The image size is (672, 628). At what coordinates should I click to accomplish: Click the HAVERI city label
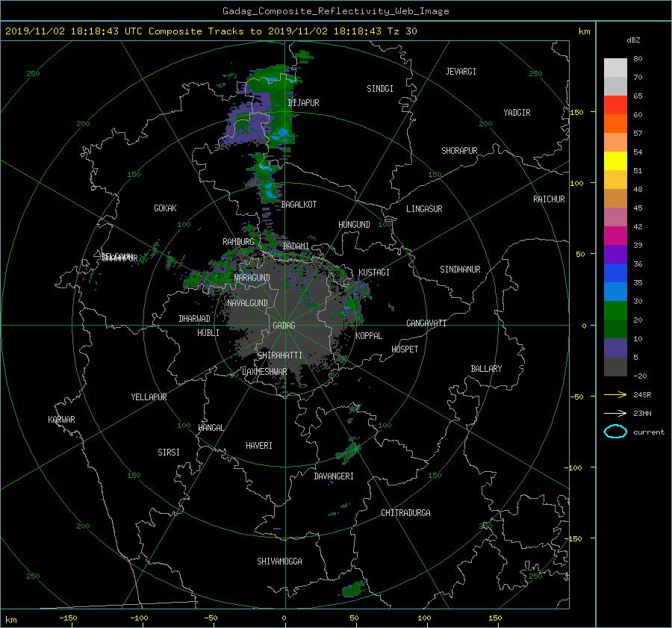click(259, 446)
